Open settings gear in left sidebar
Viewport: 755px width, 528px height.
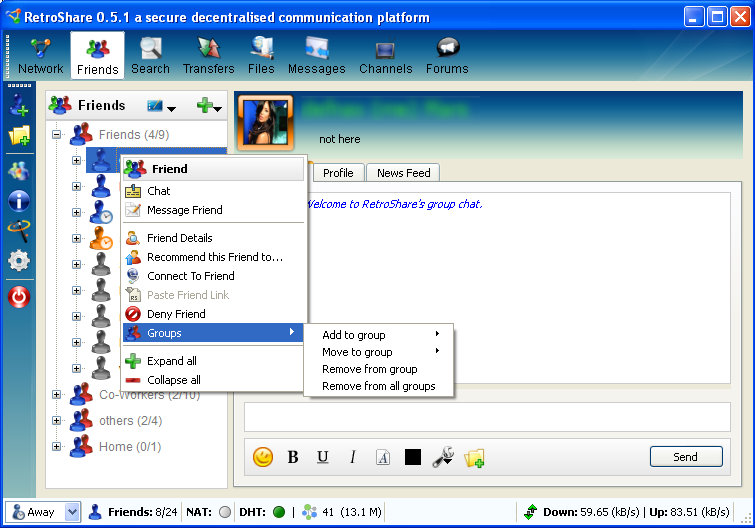click(x=19, y=261)
